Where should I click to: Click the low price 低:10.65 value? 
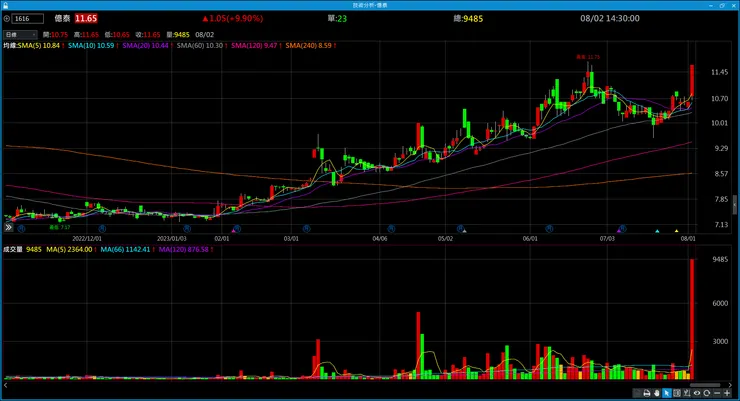117,35
